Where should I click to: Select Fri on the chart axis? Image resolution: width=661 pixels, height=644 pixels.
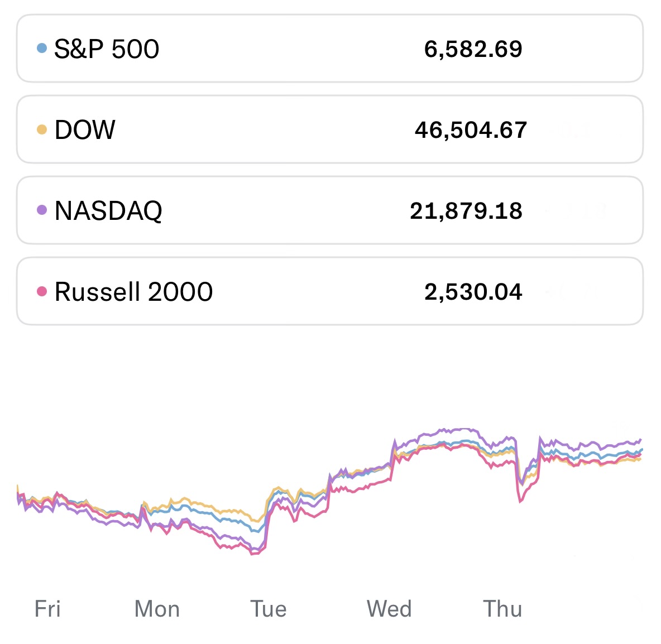pos(47,609)
